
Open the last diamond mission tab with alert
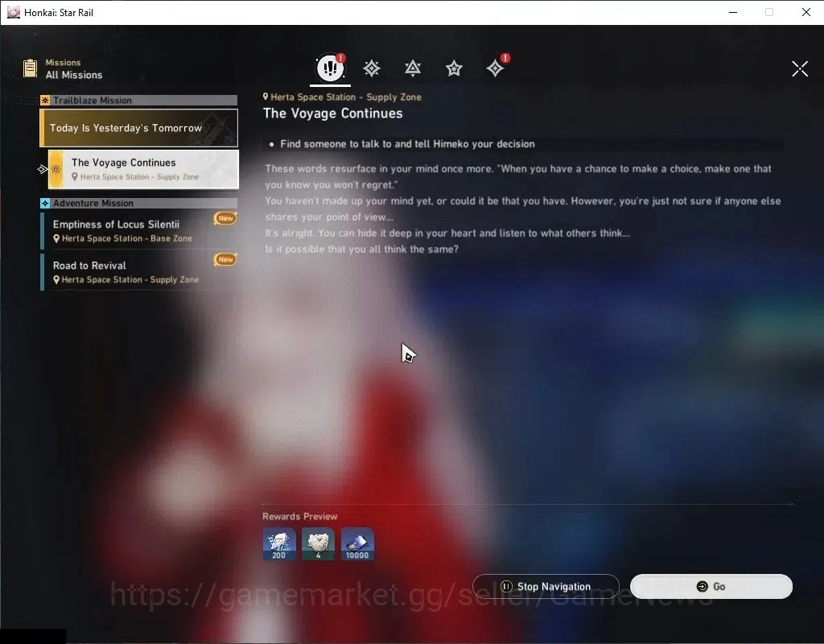[496, 68]
